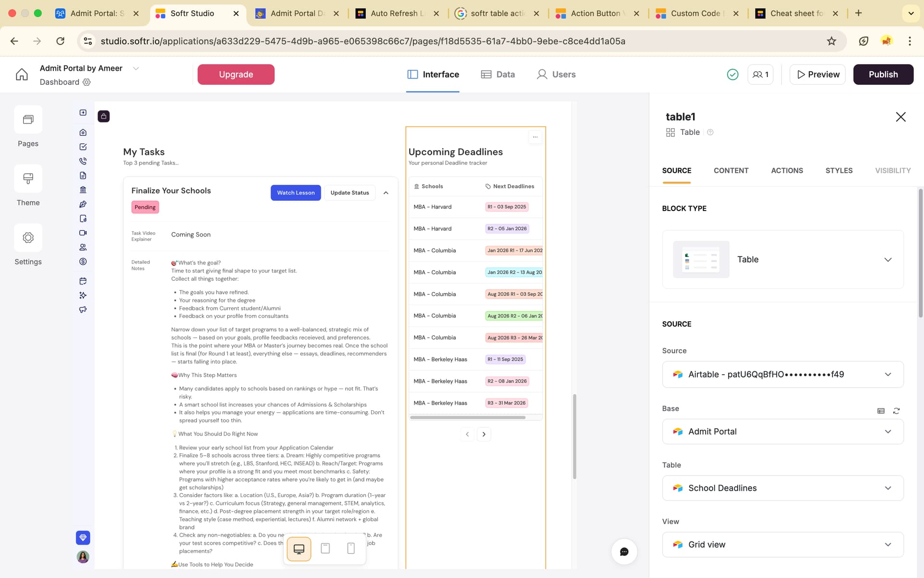Click the Pending status badge
The width and height of the screenshot is (924, 578).
coord(145,207)
